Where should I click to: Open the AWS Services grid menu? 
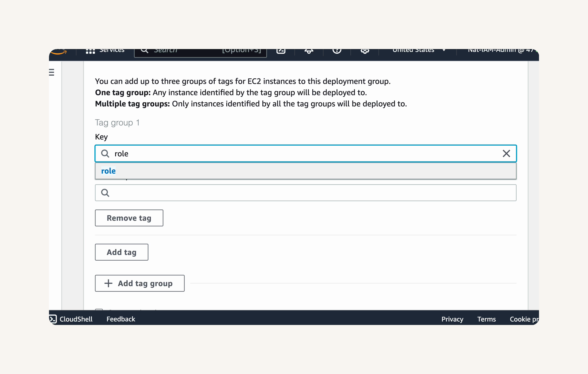pos(90,51)
